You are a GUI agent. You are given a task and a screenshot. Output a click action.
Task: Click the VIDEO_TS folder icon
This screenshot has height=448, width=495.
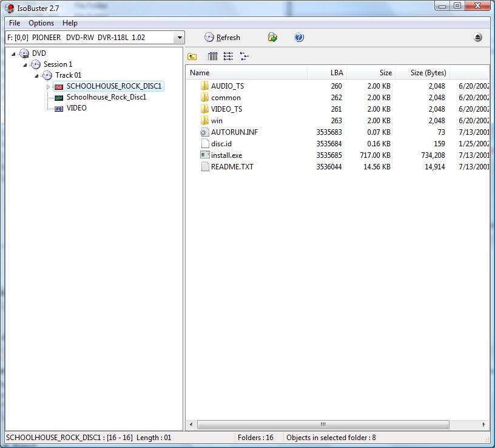click(x=204, y=109)
